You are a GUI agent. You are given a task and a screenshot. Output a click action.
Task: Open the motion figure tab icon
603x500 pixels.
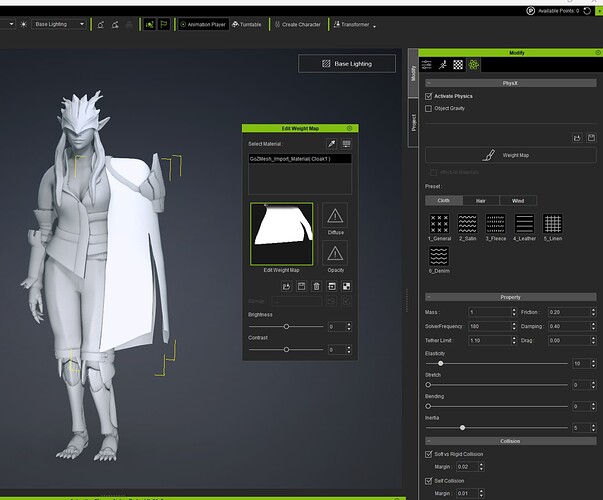pos(443,65)
